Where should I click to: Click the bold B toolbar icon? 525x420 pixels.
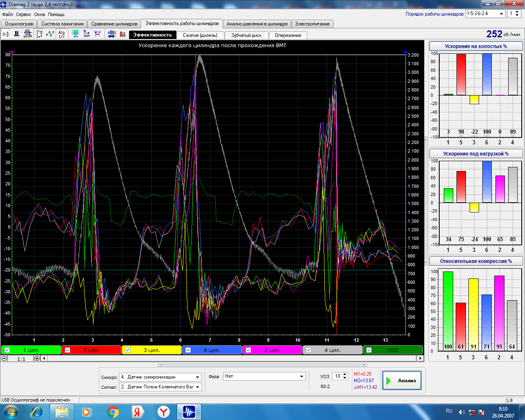pyautogui.click(x=17, y=34)
